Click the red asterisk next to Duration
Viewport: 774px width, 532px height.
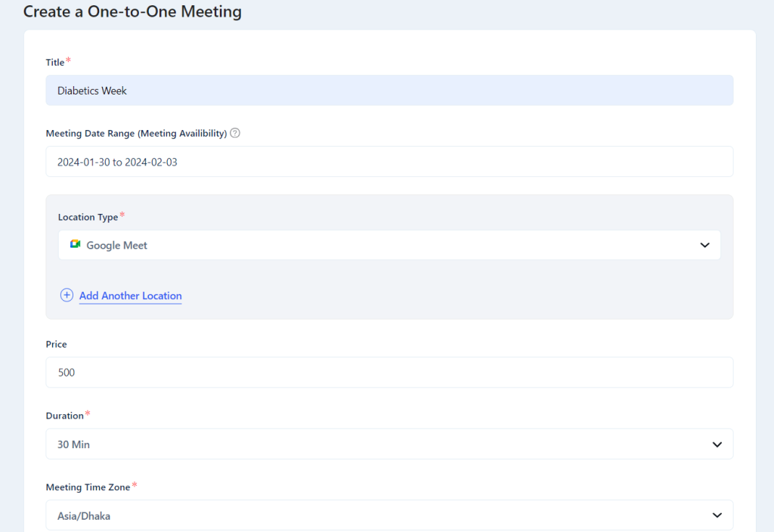pos(86,412)
